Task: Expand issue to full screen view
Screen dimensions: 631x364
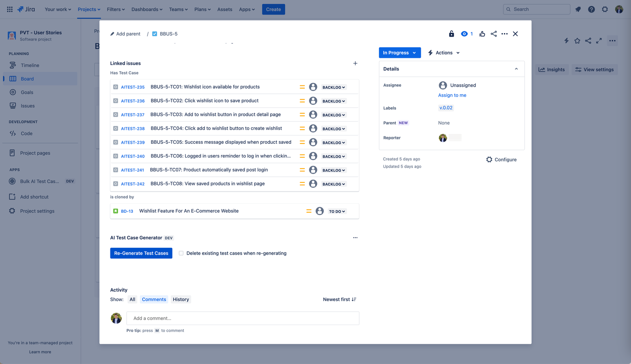Action: click(x=599, y=41)
